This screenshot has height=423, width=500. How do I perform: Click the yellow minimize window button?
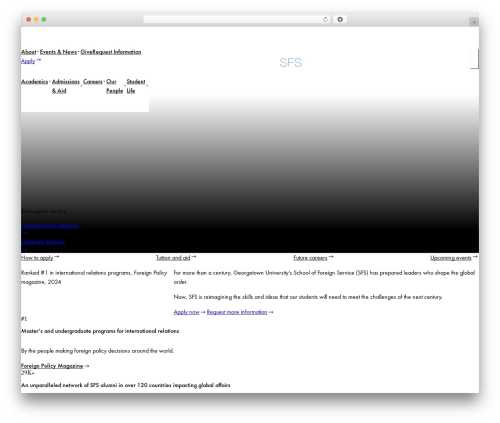click(x=36, y=19)
